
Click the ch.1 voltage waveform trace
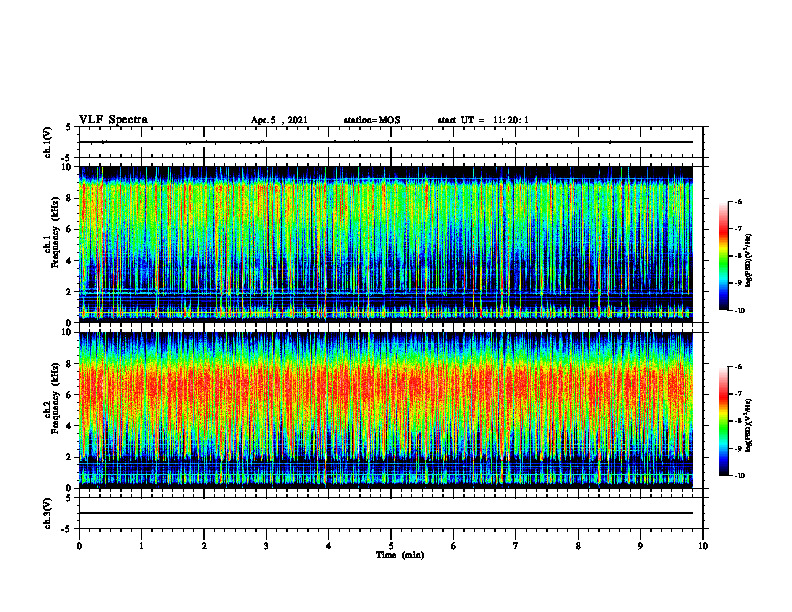(386, 142)
